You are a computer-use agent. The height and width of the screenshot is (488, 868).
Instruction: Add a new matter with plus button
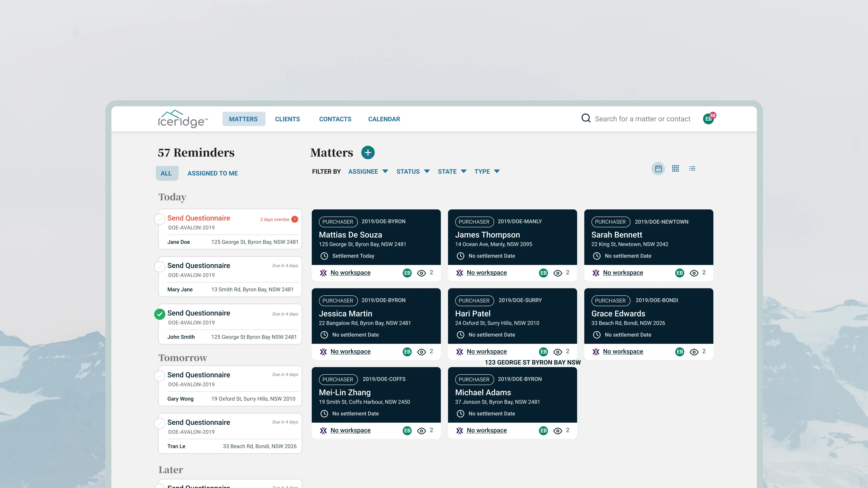(x=368, y=153)
